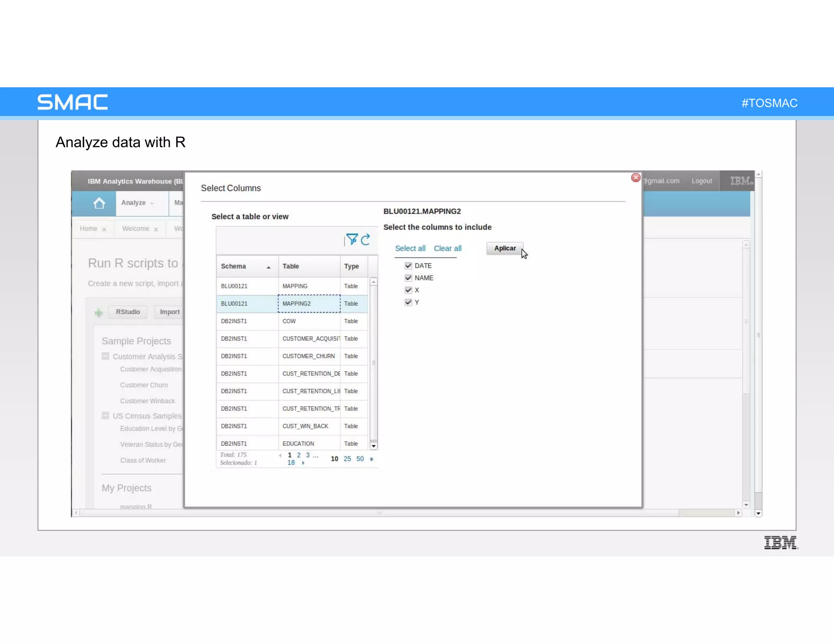Toggle the NAME column checkbox
This screenshot has width=834, height=644.
pos(408,278)
